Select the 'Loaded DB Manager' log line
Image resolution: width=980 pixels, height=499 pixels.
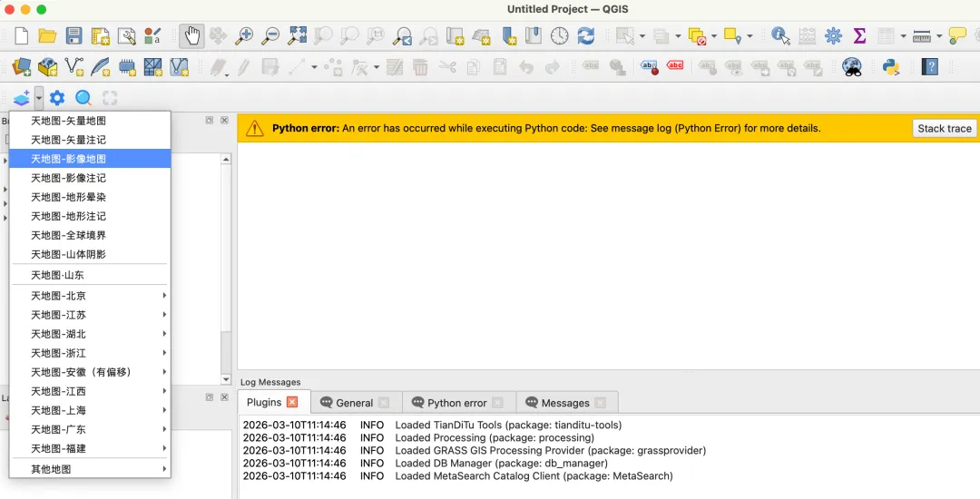click(425, 463)
